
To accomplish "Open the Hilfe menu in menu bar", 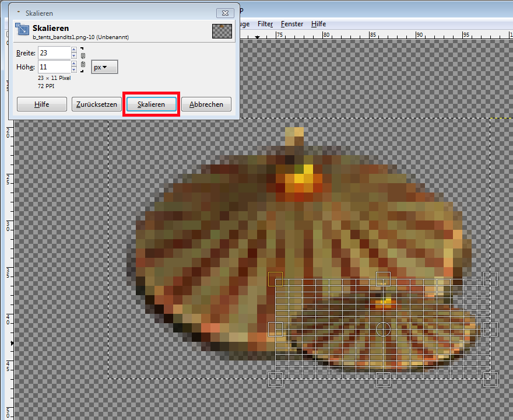I will pos(318,24).
